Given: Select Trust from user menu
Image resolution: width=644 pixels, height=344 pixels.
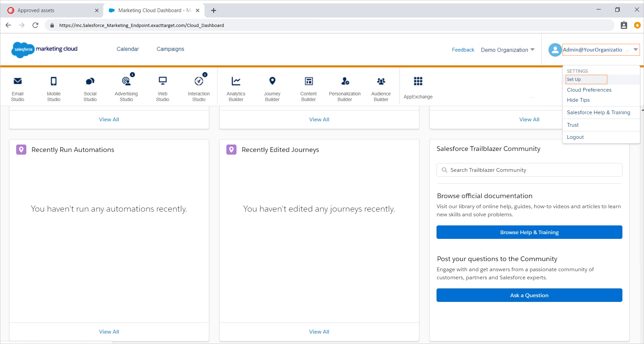Looking at the screenshot, I should [x=573, y=125].
